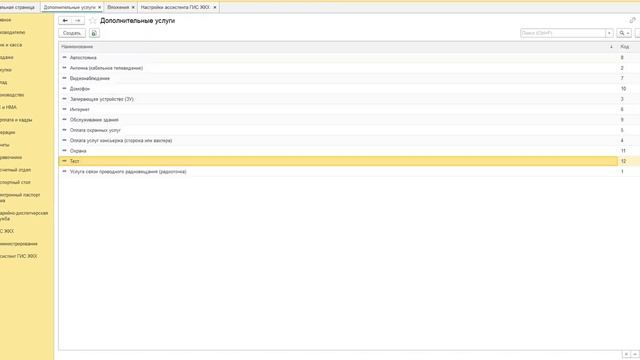Open the Администрирование sidebar section
This screenshot has width=640, height=360.
coord(19,244)
